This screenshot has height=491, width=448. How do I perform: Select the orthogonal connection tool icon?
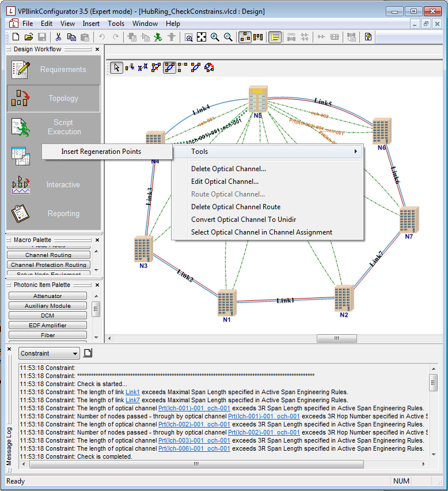coord(183,67)
